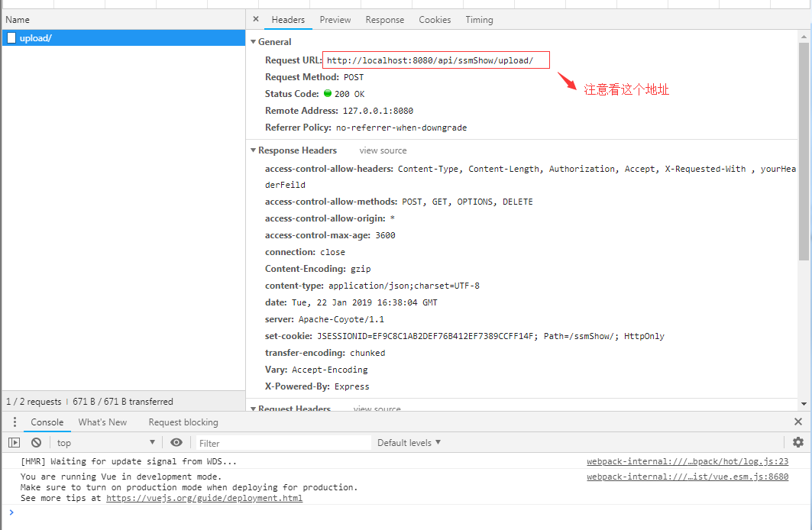The image size is (812, 530).
Task: Open the Default levels dropdown
Action: [409, 442]
